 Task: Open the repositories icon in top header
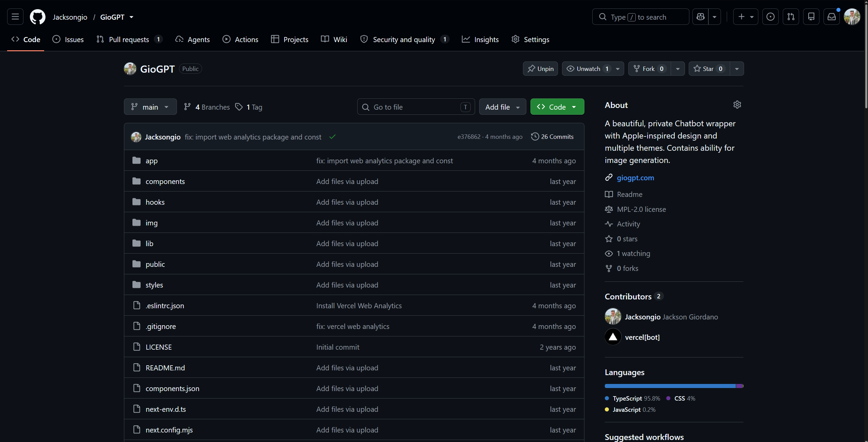pos(811,17)
